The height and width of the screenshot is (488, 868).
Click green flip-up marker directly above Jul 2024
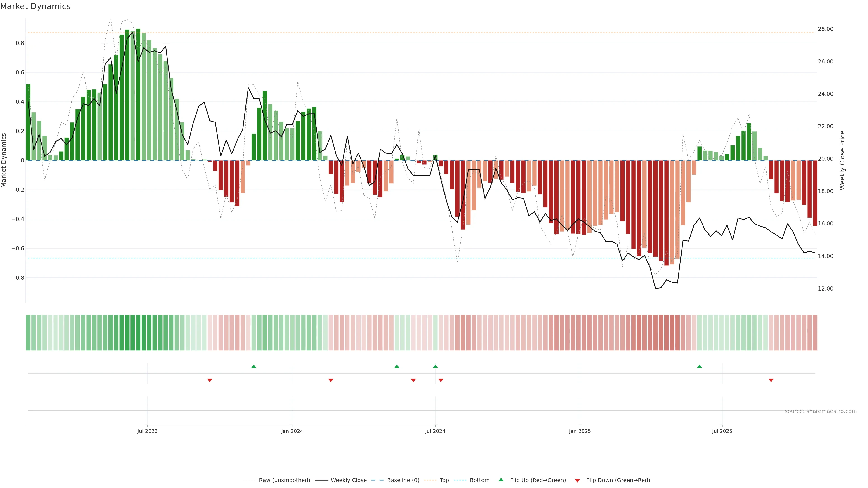click(x=435, y=366)
